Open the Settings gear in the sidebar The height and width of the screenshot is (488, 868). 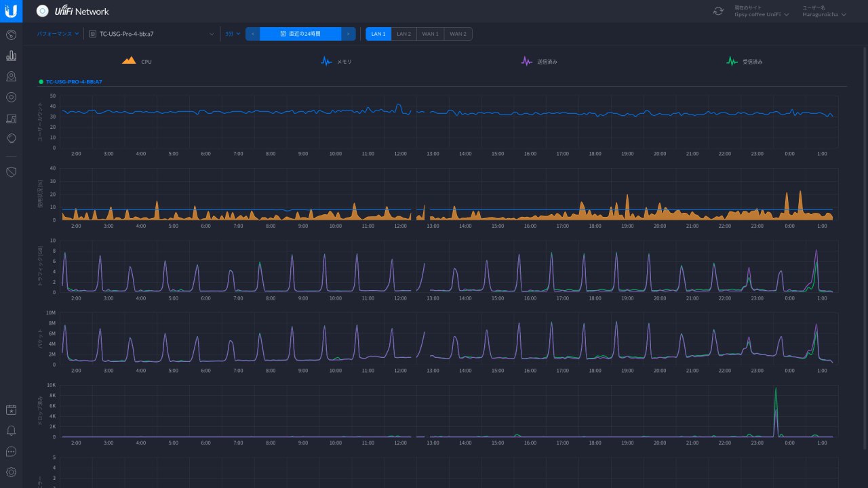[x=11, y=472]
